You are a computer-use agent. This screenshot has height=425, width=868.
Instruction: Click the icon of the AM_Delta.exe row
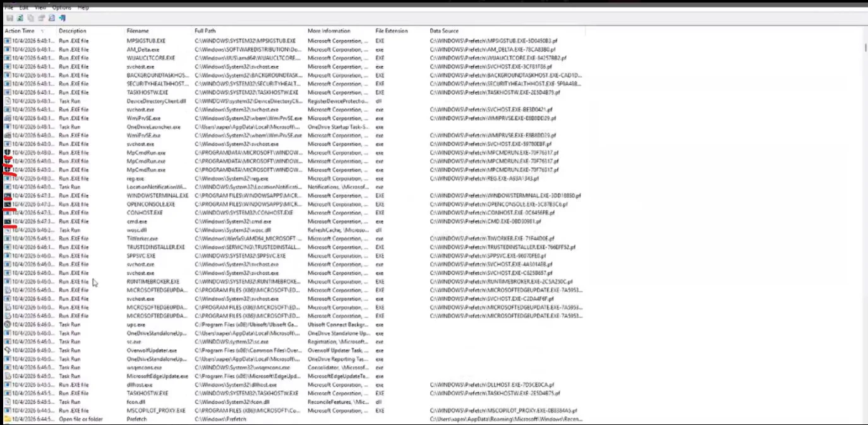(7, 49)
